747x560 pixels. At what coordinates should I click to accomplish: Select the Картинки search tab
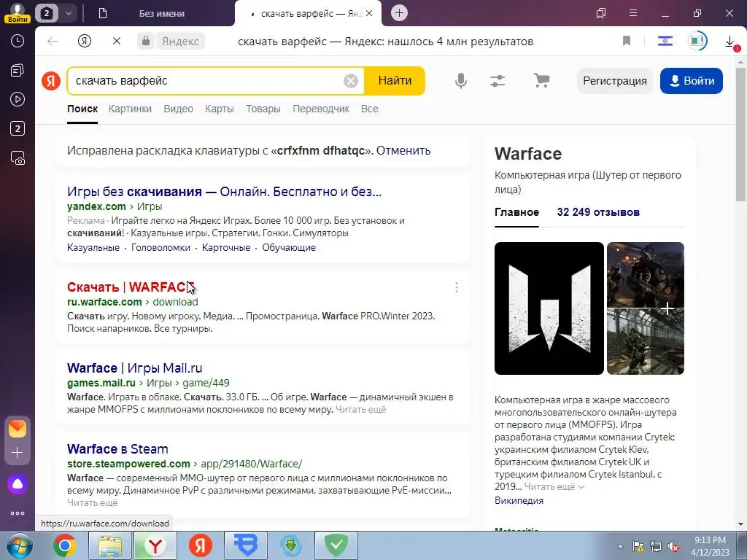(x=130, y=109)
